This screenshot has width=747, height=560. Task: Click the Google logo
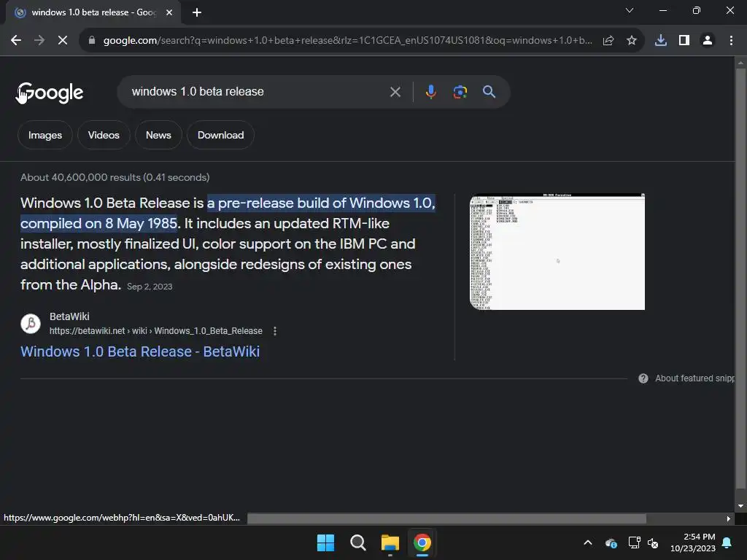pos(50,93)
